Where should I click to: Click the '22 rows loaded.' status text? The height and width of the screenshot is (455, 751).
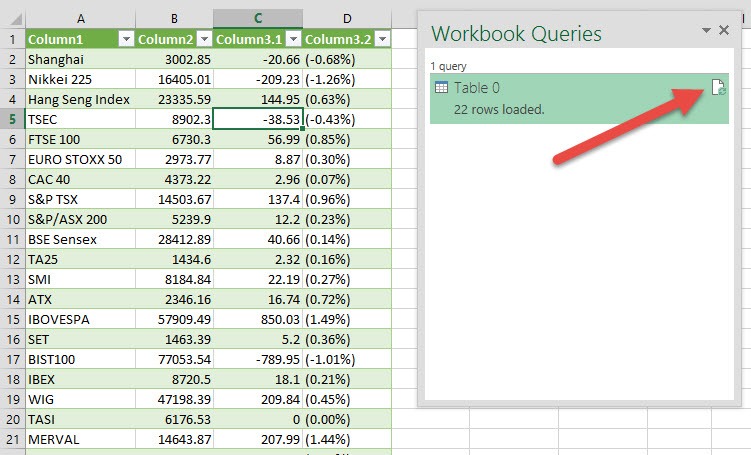[x=499, y=110]
